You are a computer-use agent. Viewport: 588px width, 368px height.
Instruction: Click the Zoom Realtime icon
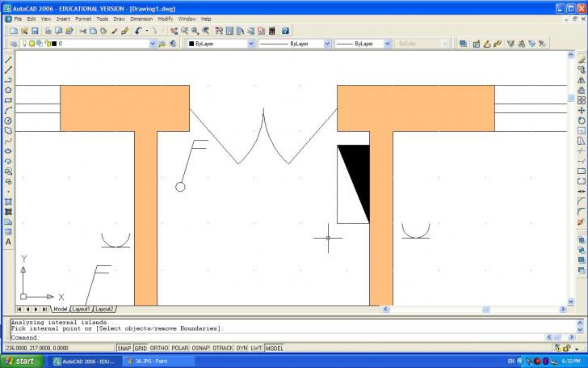(x=184, y=31)
